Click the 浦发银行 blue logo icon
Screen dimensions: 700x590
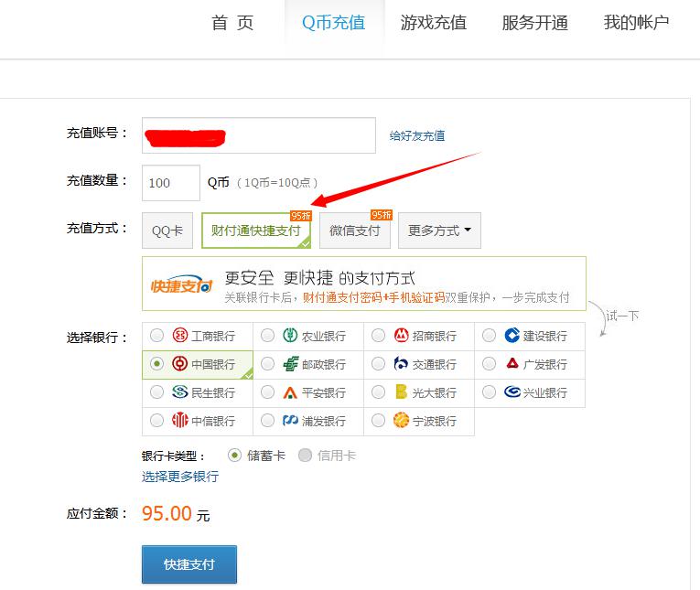coord(290,420)
